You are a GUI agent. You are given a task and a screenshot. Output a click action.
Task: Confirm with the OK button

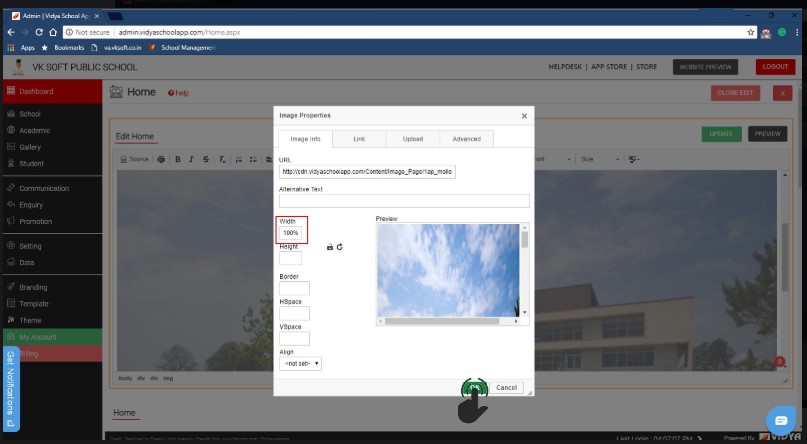coord(475,388)
